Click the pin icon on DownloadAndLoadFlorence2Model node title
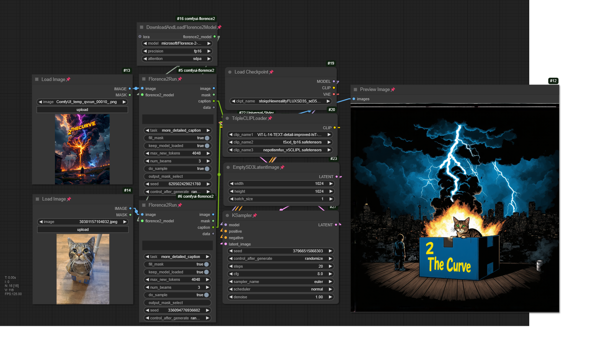Image resolution: width=591 pixels, height=364 pixels. point(219,27)
